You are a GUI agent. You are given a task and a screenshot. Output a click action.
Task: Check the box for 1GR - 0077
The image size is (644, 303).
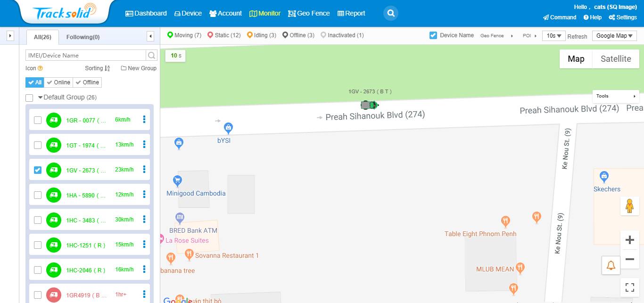[x=38, y=120]
